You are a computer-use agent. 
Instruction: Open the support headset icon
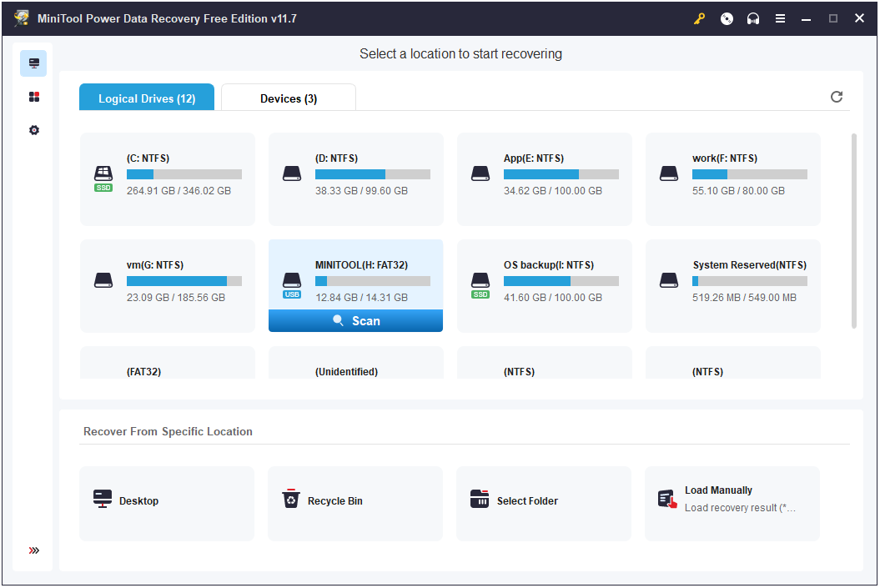click(753, 18)
